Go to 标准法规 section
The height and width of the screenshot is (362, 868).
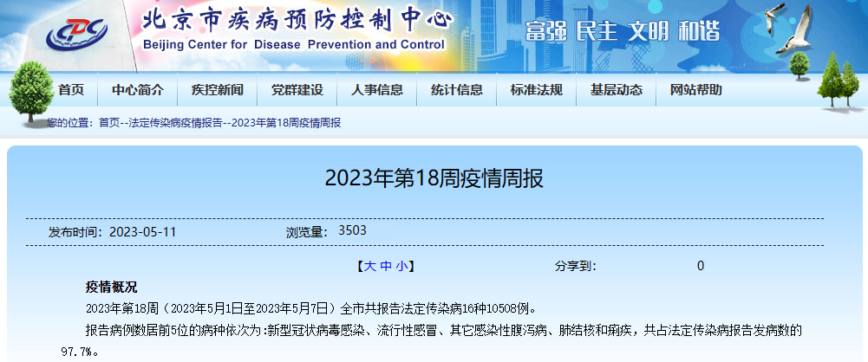(536, 89)
